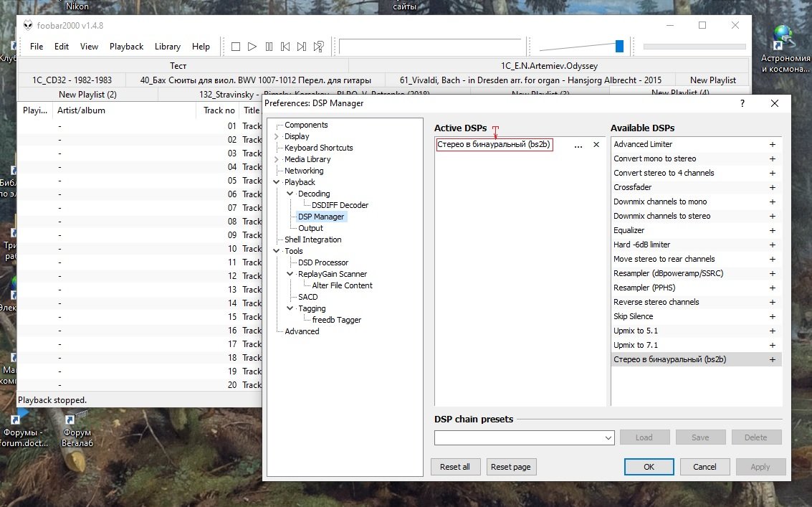
Task: Open the Help menu
Action: click(201, 47)
